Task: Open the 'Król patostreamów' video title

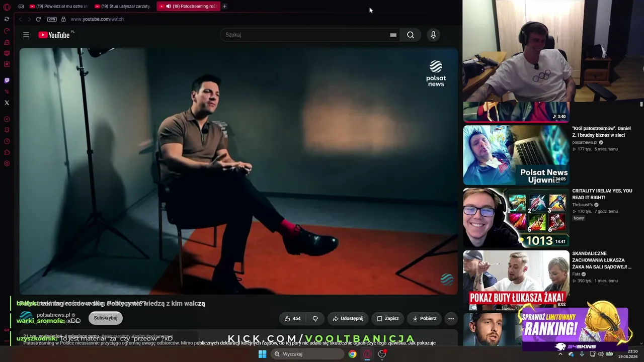Action: coord(601,132)
